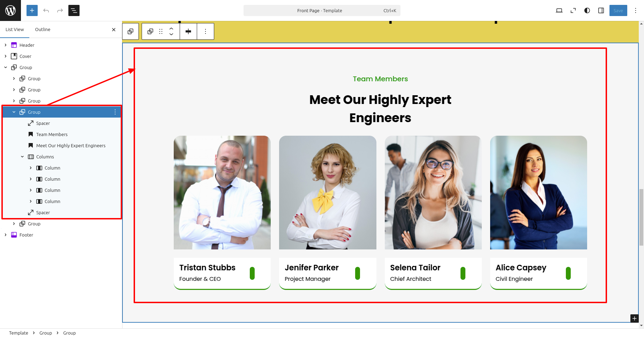Screen dimensions: 644x337
Task: Add block with bottom-right plus button
Action: [x=635, y=318]
